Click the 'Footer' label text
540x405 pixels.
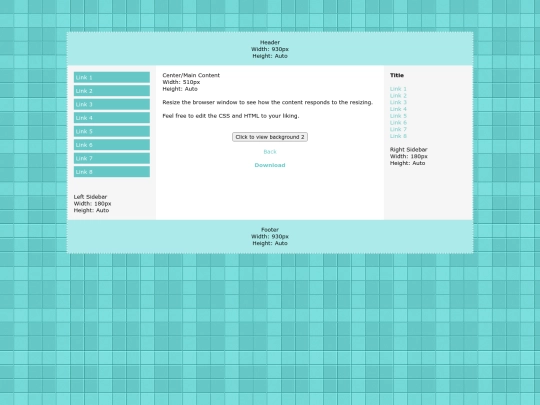[270, 230]
